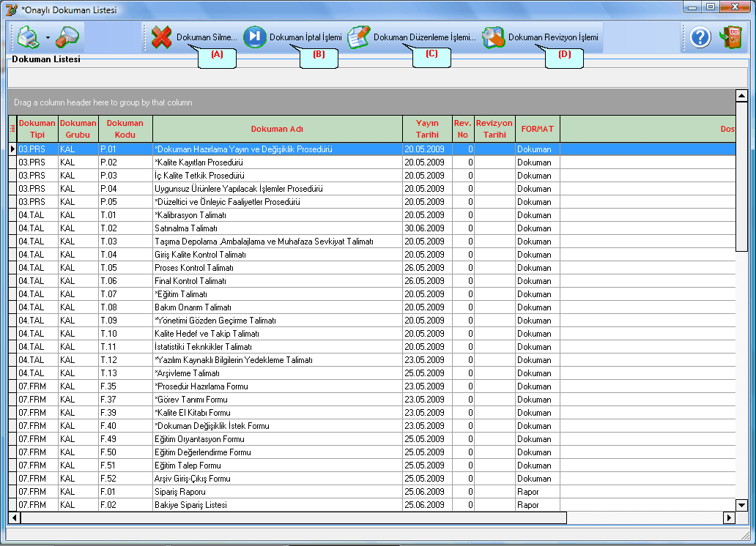Click the Dokuman Adı column header
The image size is (756, 546).
pyautogui.click(x=277, y=129)
